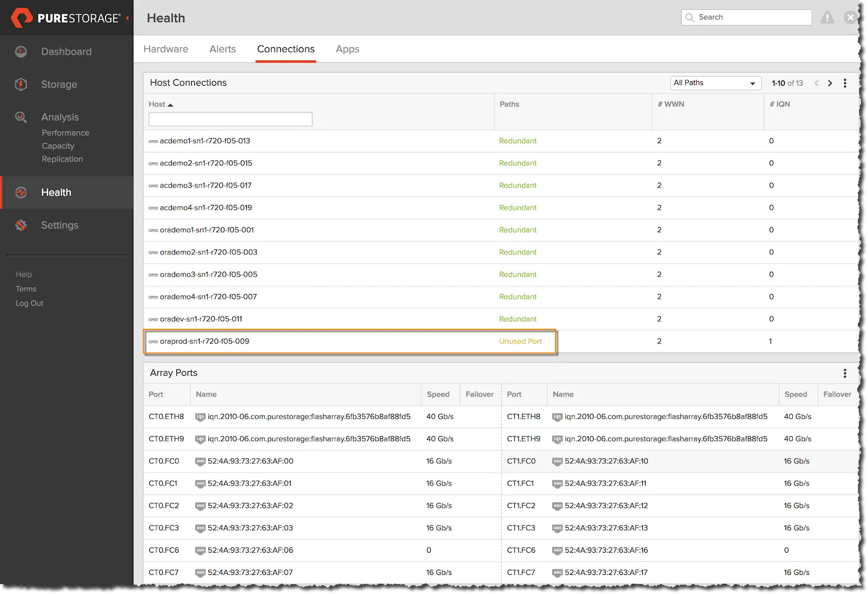Sort by Host column header
868x594 pixels.
coord(161,104)
